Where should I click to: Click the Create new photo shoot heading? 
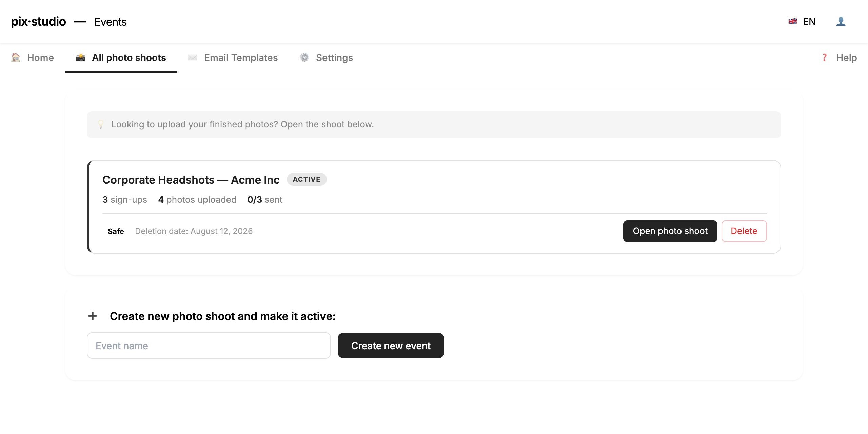[x=223, y=316]
